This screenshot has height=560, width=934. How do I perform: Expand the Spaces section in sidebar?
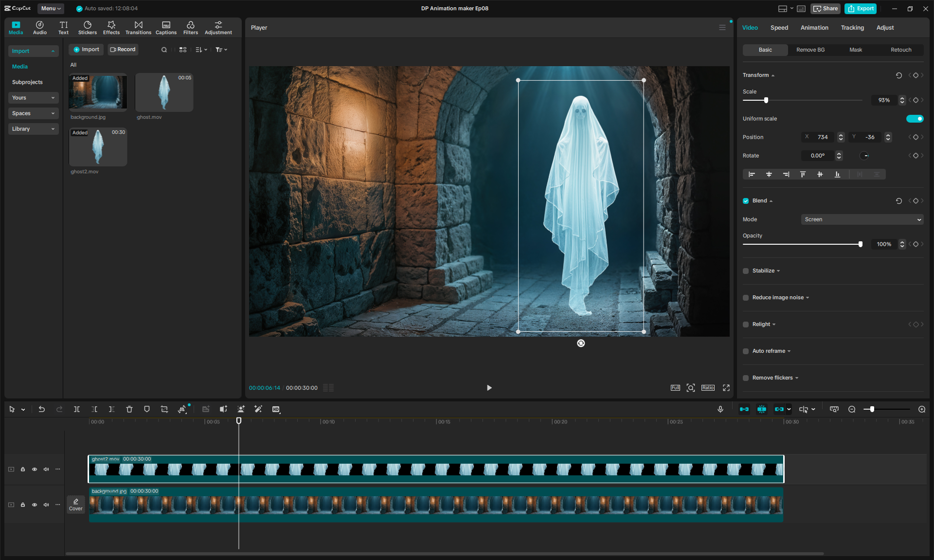coord(33,113)
